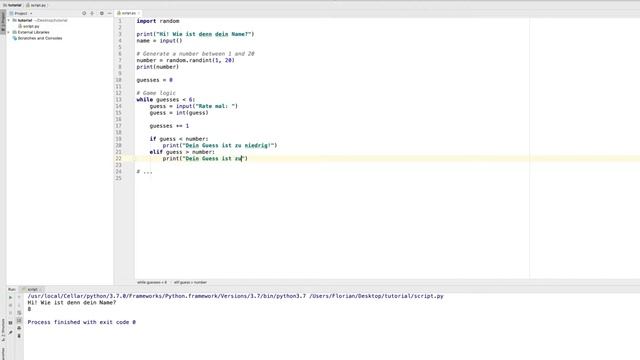Open Project panel gear settings
This screenshot has height=360, width=640.
(102, 13)
